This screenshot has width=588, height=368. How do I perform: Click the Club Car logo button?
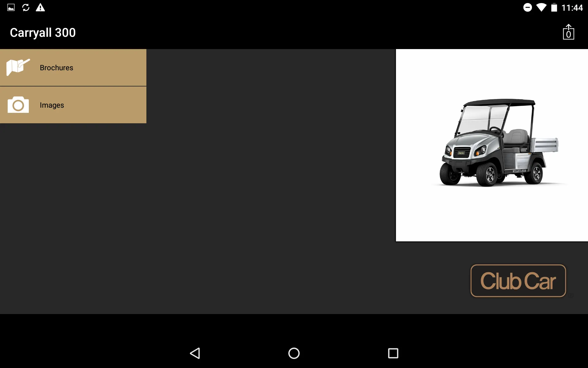point(518,280)
